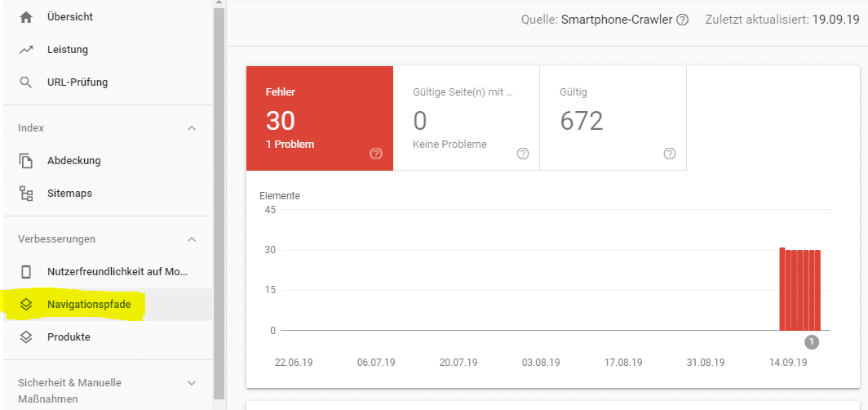This screenshot has height=410, width=868.
Task: Click the 06.07.19 date label
Action: click(x=376, y=363)
